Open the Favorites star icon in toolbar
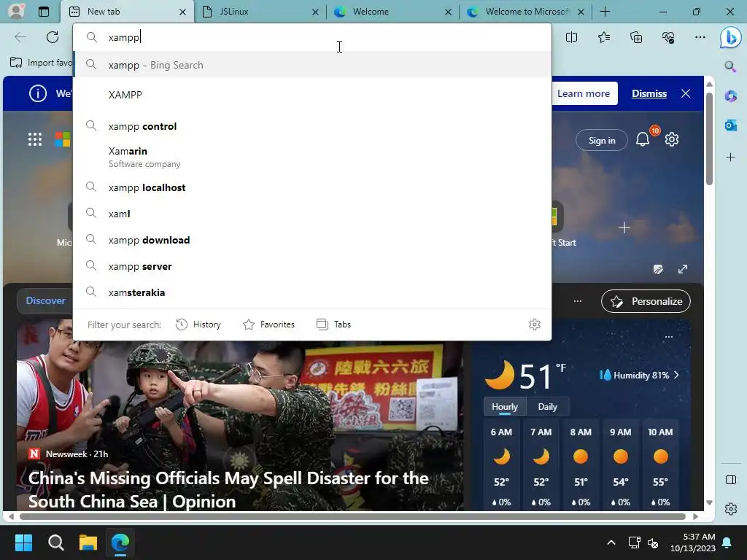Screen dimensions: 747x560 [603, 37]
